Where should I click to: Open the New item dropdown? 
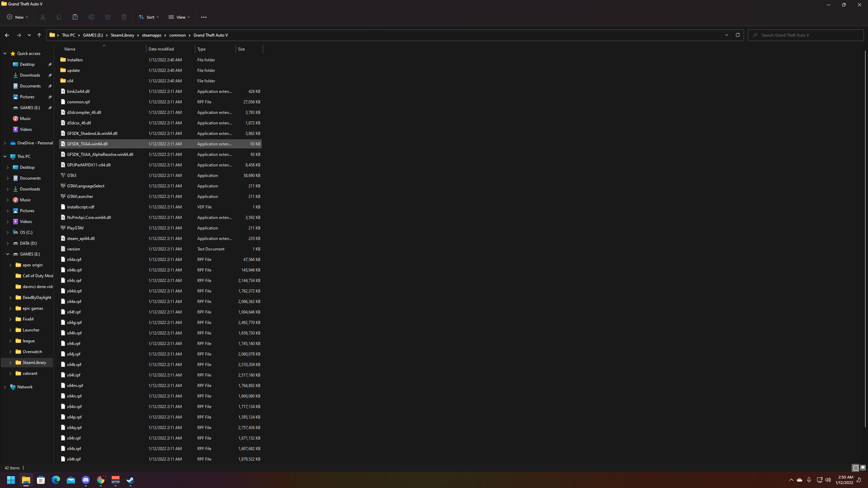tap(18, 17)
